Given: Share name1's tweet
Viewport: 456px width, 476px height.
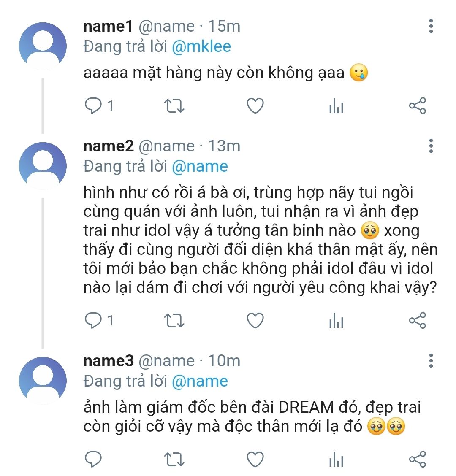Looking at the screenshot, I should 418,106.
